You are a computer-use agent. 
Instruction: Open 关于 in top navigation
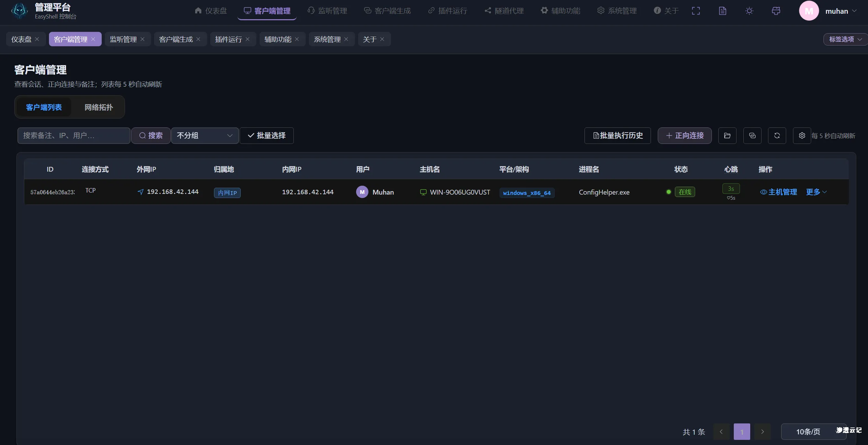point(666,11)
